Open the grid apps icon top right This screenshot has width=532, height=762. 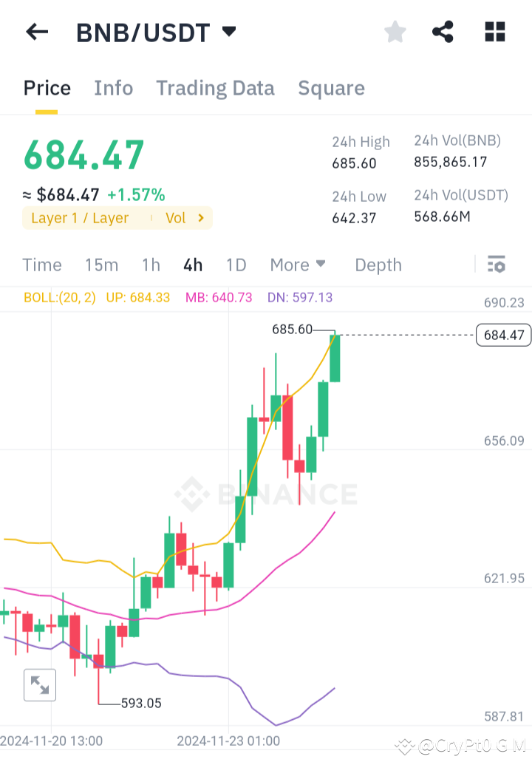(494, 31)
